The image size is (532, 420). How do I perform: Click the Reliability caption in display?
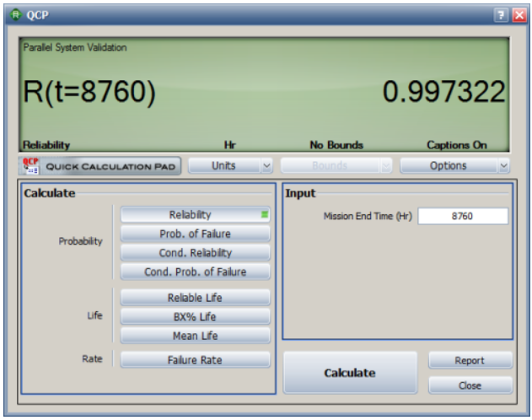point(46,145)
